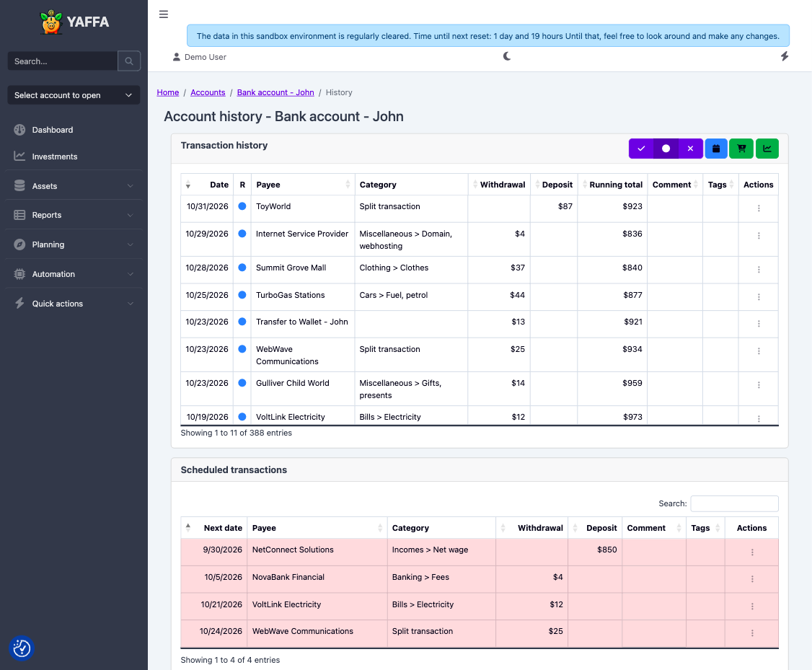
Task: Click the green chart line button
Action: point(767,149)
